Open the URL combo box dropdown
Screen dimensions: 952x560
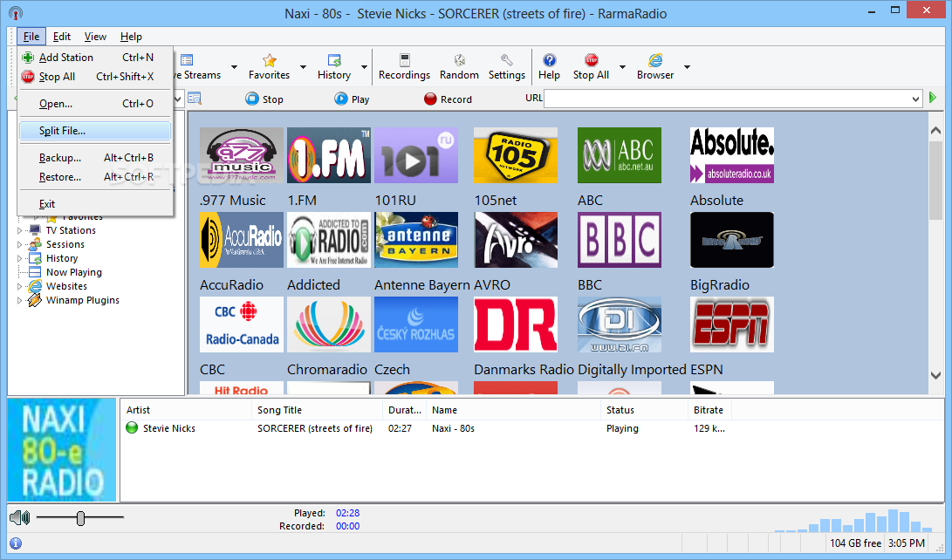(915, 99)
